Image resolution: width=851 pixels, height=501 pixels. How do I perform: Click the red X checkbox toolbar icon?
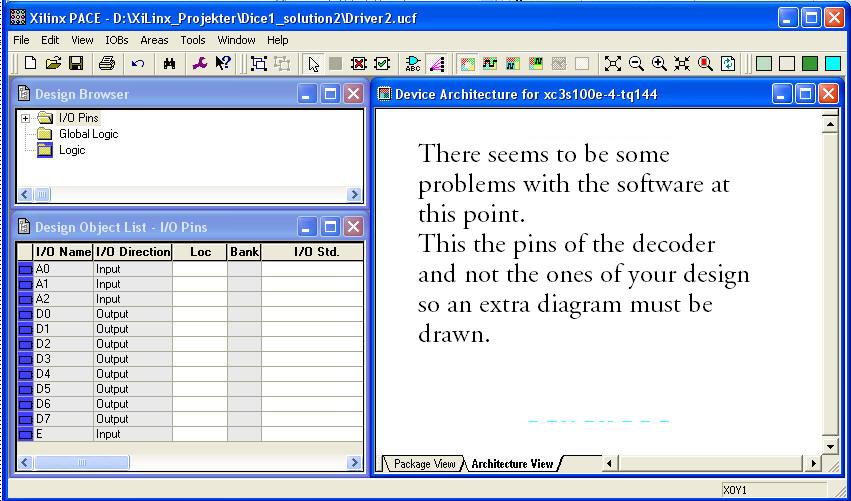click(x=358, y=64)
